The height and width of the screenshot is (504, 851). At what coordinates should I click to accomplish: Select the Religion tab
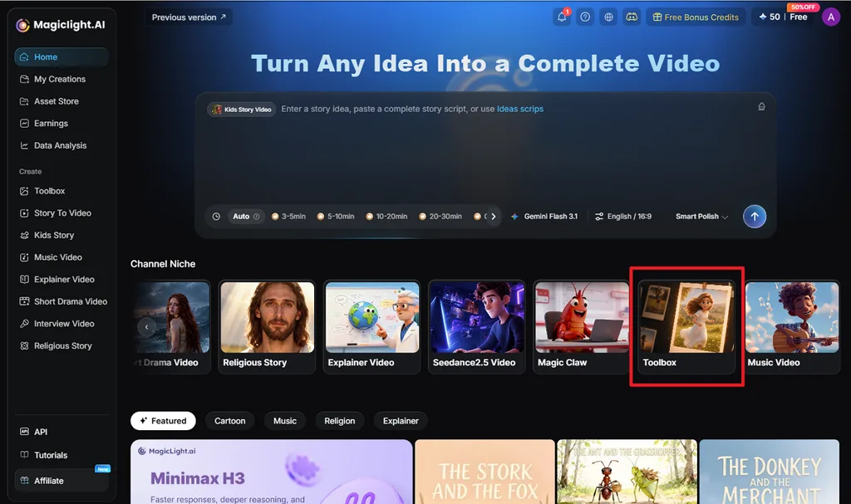coord(340,421)
